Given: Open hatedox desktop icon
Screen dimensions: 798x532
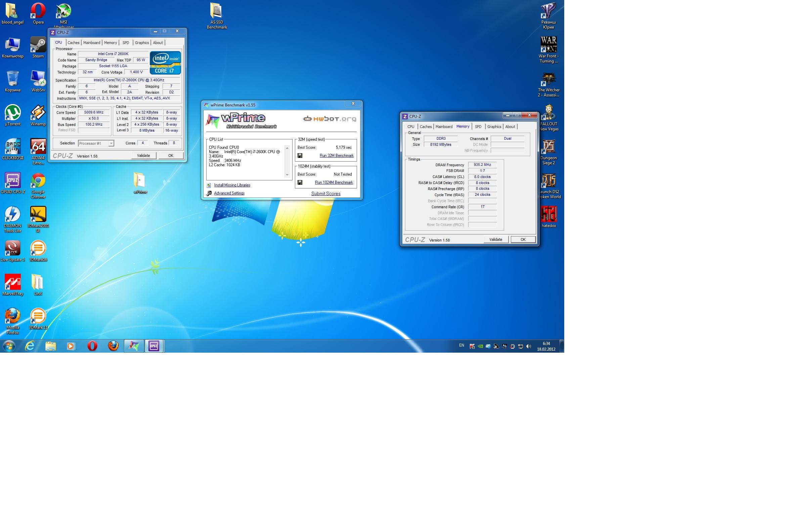Looking at the screenshot, I should tap(549, 217).
